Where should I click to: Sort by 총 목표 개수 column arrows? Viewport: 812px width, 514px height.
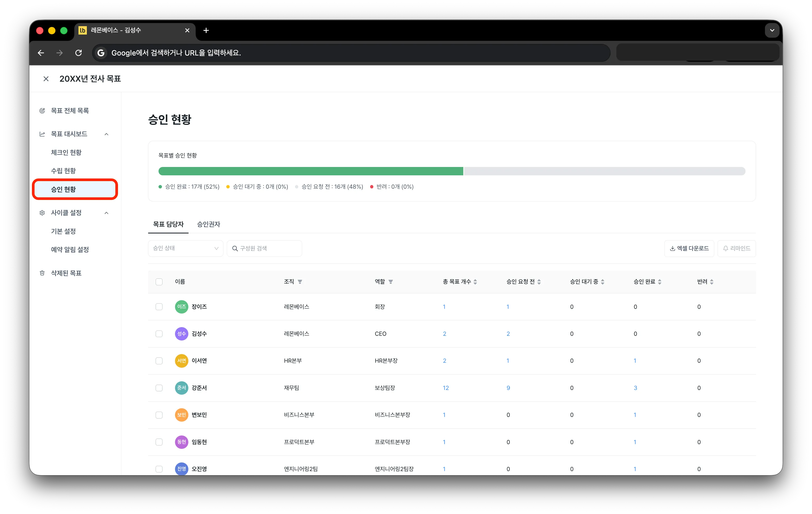pyautogui.click(x=475, y=282)
